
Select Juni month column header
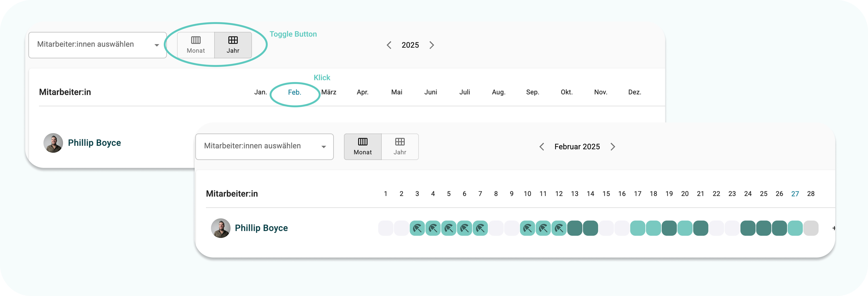pyautogui.click(x=431, y=92)
